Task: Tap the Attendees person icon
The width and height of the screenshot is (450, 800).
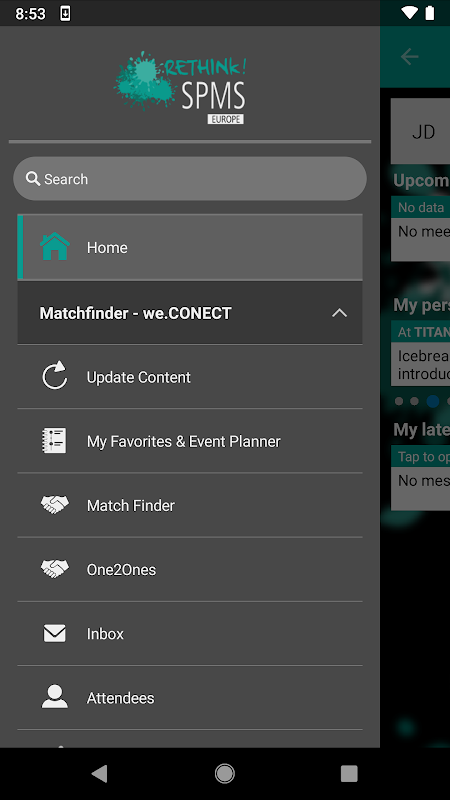Action: (x=55, y=697)
